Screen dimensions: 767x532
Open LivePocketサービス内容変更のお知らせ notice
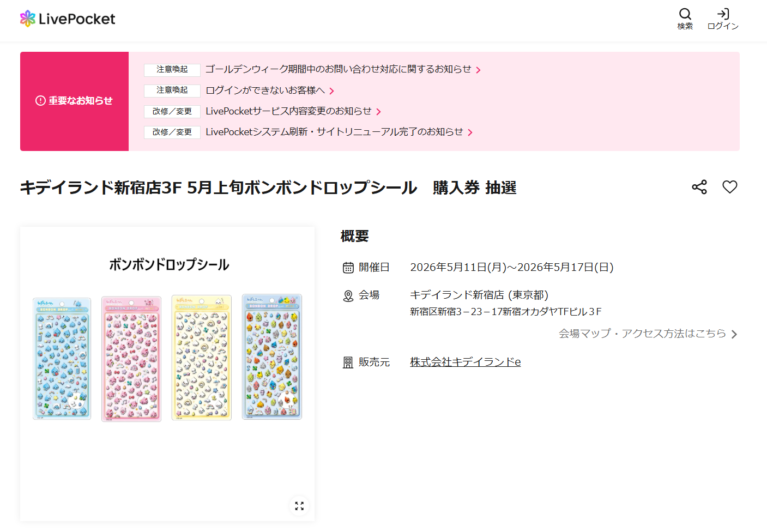click(288, 111)
